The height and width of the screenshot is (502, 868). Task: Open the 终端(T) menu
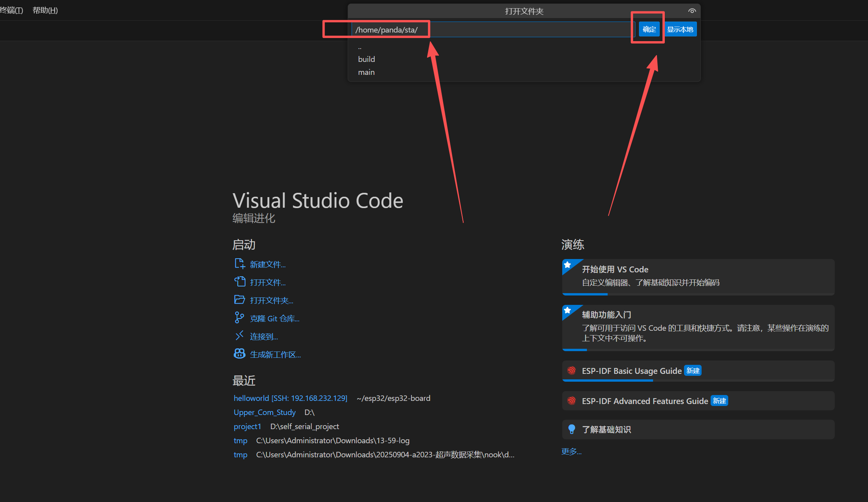tap(11, 11)
